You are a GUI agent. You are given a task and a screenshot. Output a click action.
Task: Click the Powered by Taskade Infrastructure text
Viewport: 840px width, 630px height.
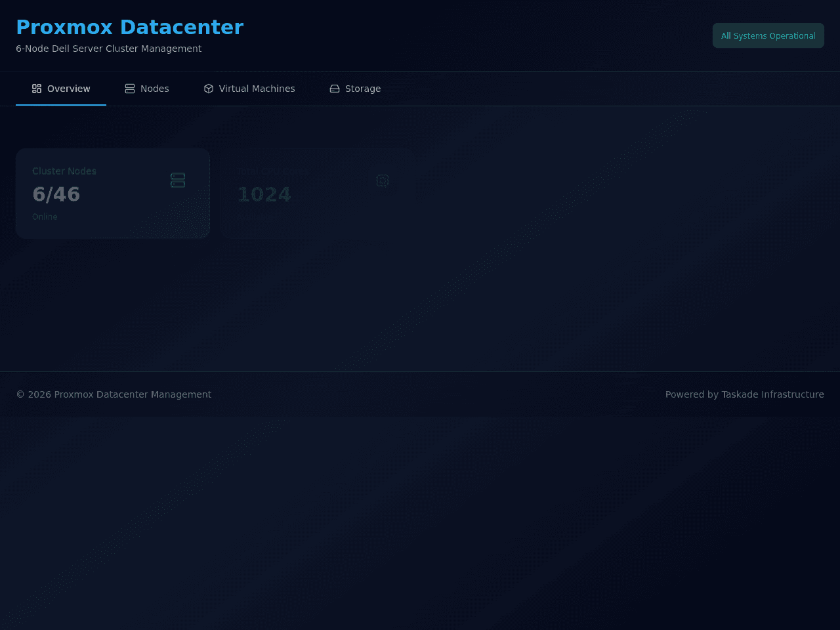pos(745,394)
